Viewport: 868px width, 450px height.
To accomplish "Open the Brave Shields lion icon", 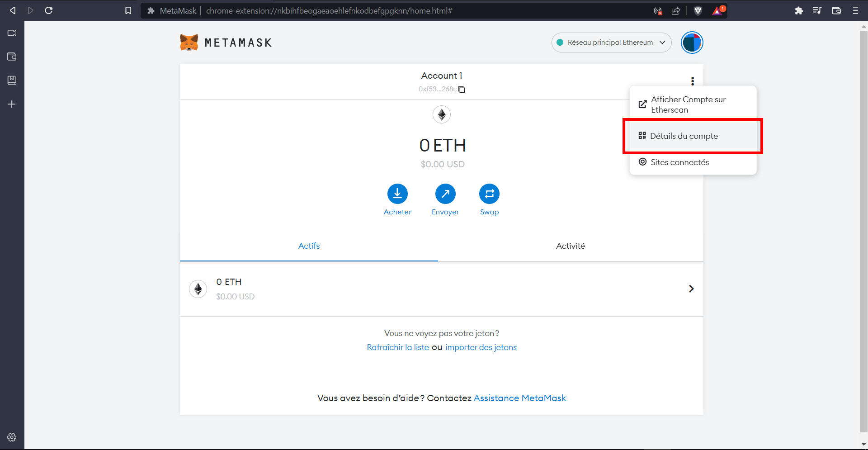I will pyautogui.click(x=698, y=11).
